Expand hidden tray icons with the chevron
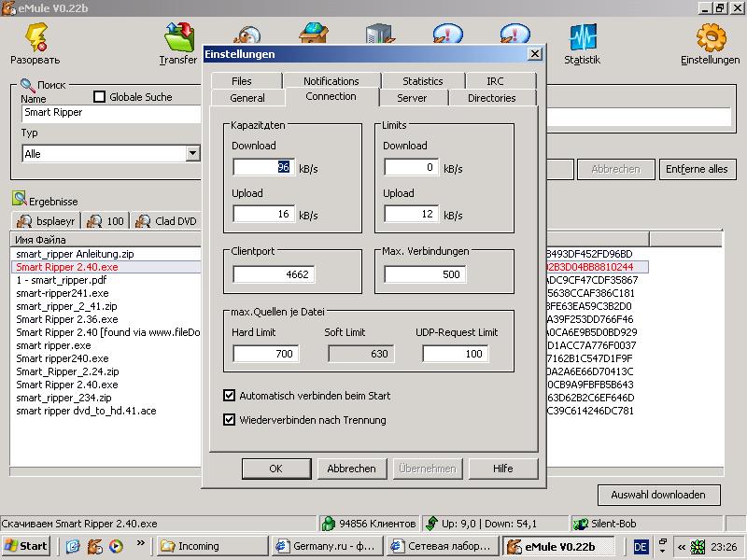The width and height of the screenshot is (747, 560). pyautogui.click(x=682, y=547)
